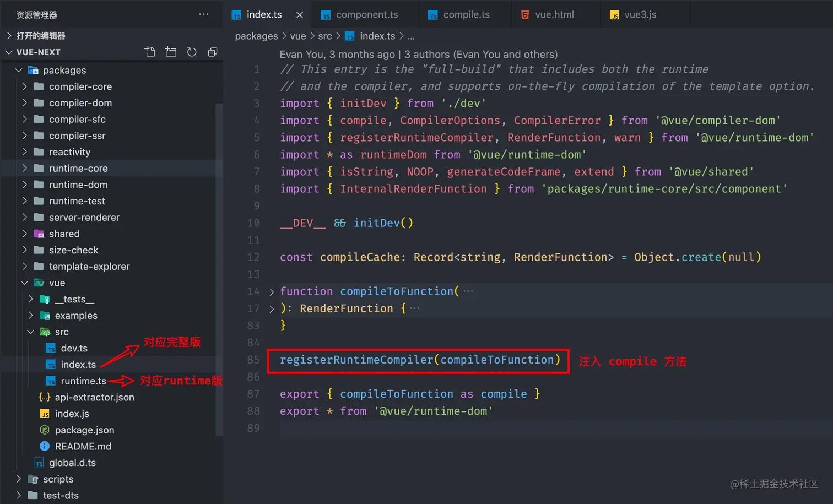Click compileCache on line 12

coord(360,257)
